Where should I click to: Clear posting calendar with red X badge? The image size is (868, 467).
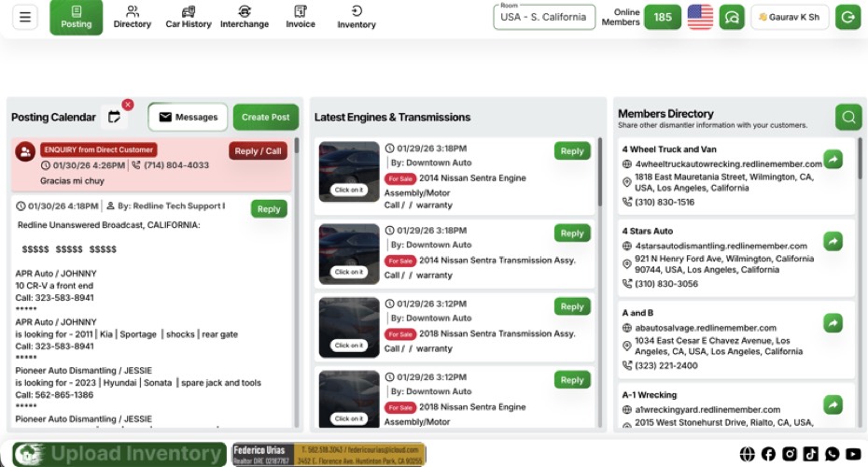click(x=128, y=105)
